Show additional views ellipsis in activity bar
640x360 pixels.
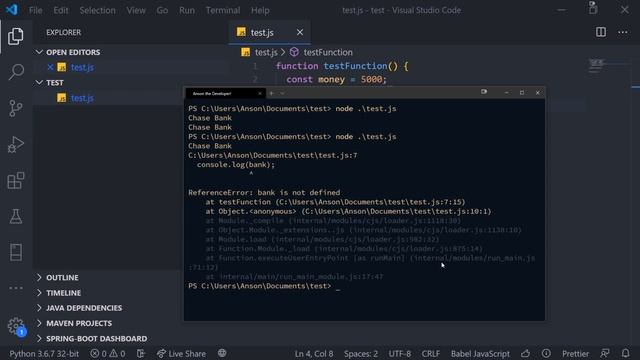tap(16, 288)
